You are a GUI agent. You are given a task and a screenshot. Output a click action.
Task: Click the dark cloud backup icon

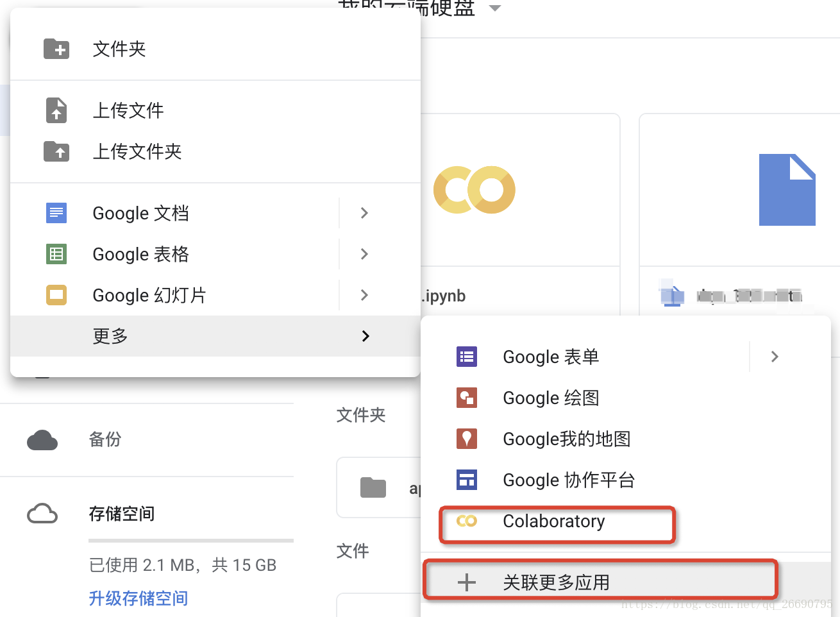[42, 440]
